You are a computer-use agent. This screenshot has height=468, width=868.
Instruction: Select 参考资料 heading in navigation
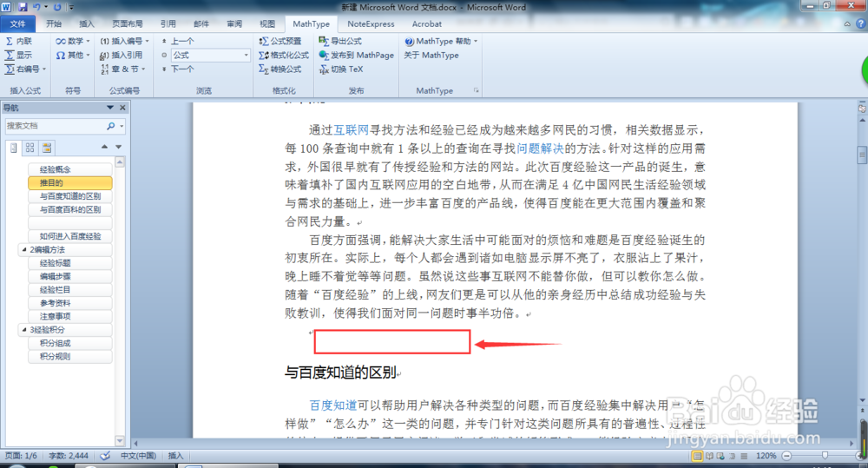[69, 303]
